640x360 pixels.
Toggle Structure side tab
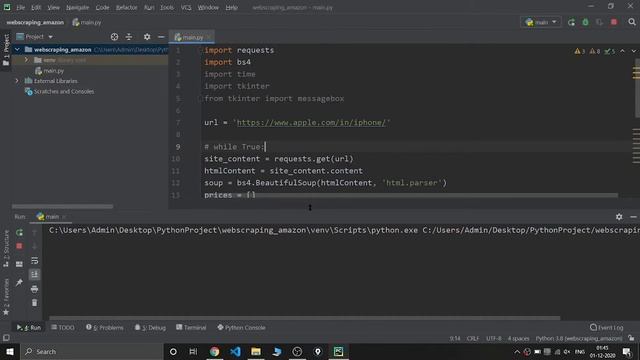point(6,248)
